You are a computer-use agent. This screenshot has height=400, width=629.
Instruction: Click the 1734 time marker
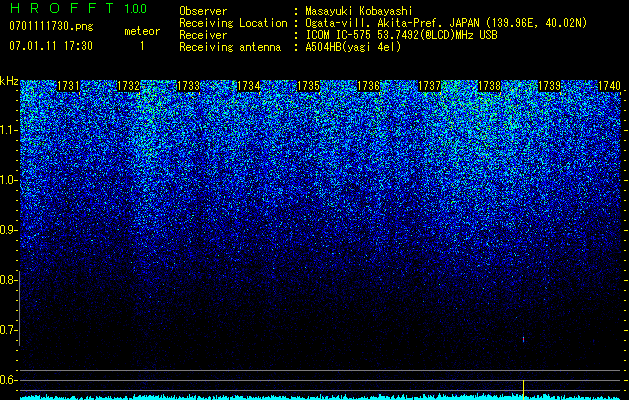click(249, 86)
